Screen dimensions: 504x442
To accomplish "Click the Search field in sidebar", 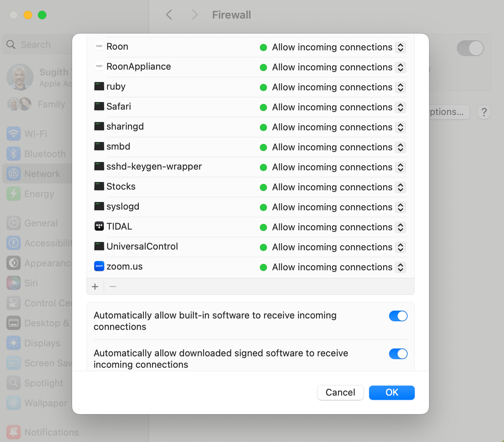I will point(39,45).
